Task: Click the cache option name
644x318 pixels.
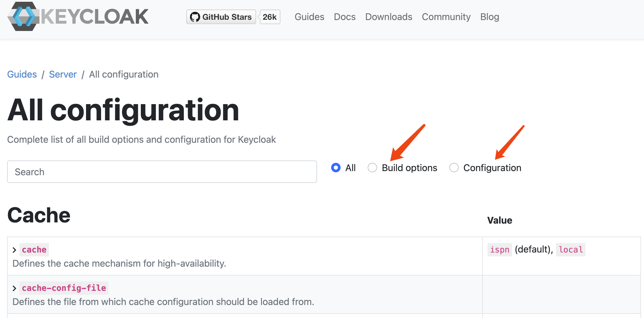Action: (x=34, y=250)
